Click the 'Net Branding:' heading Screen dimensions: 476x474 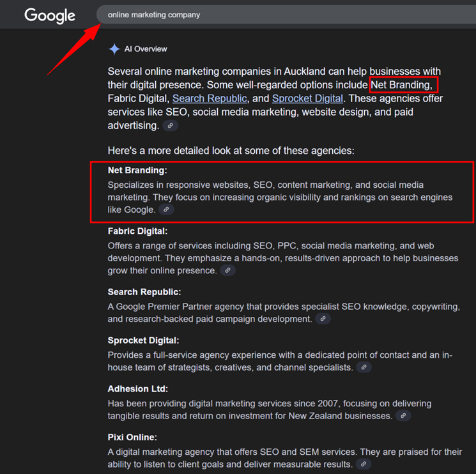(137, 170)
